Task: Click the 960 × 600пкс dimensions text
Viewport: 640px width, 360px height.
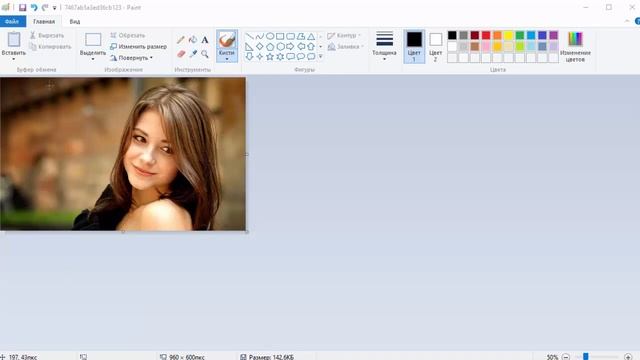Action: coord(187,357)
